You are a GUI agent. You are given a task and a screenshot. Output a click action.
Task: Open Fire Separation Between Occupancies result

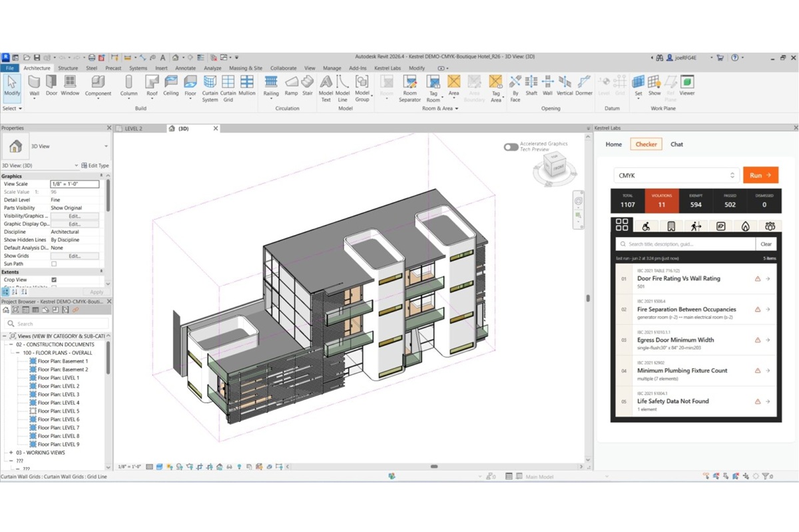(696, 309)
